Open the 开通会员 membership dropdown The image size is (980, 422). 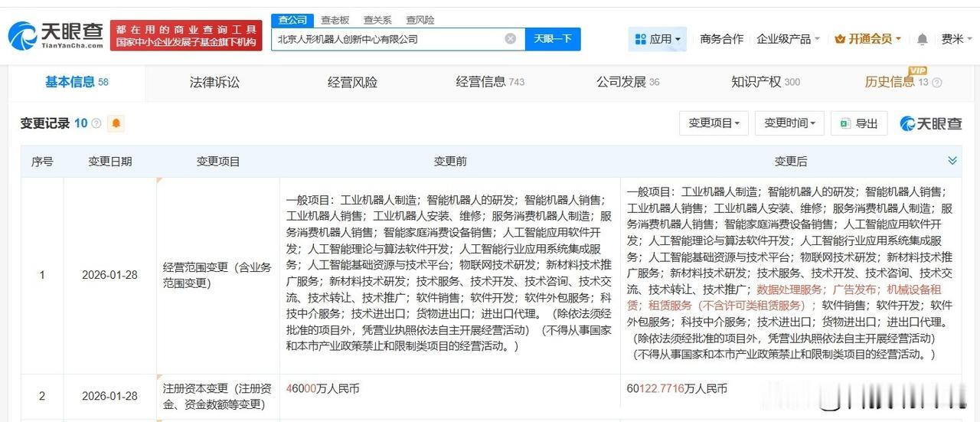867,39
